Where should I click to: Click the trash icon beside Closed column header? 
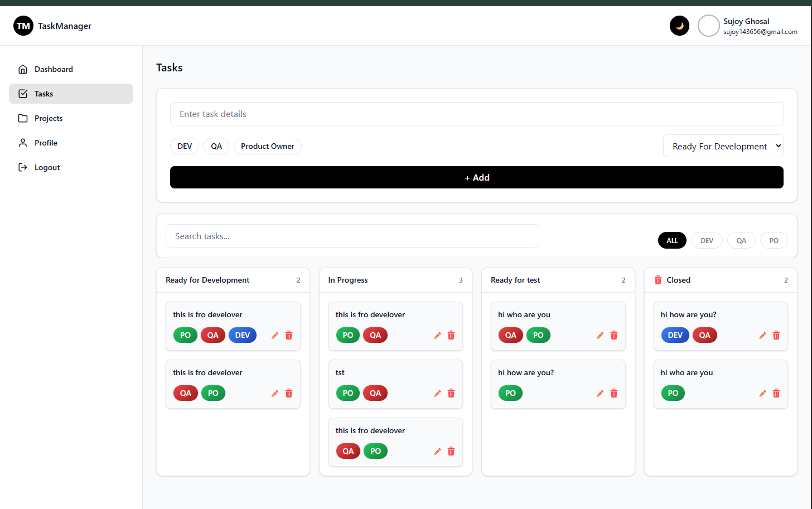658,280
